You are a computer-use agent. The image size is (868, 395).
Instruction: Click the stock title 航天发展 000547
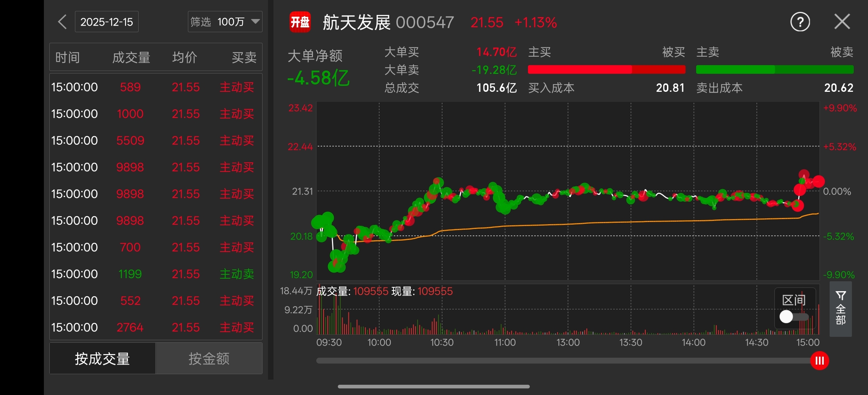tap(388, 22)
